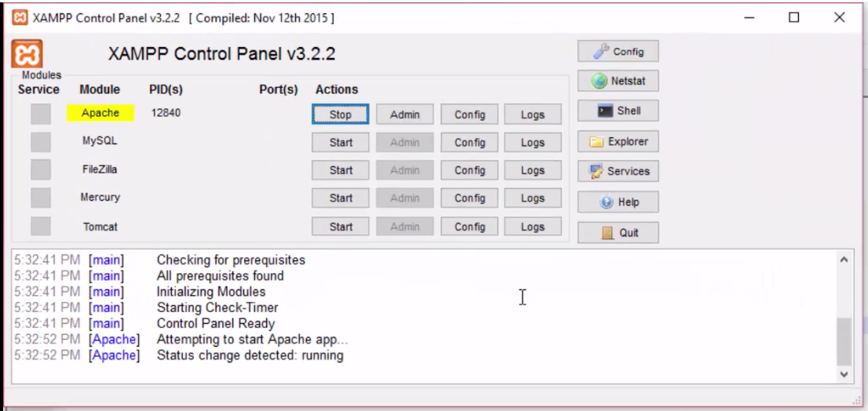View FileZilla Logs
This screenshot has height=411, width=868.
pos(533,170)
